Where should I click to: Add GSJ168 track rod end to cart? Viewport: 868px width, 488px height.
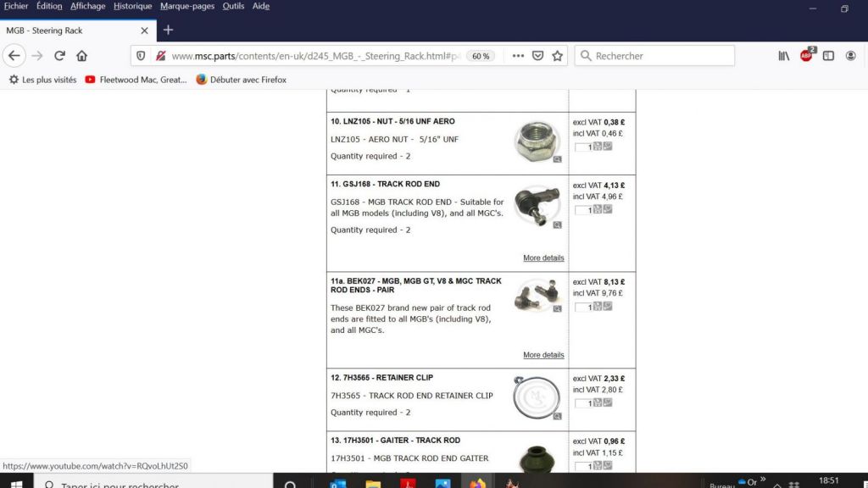(x=598, y=209)
